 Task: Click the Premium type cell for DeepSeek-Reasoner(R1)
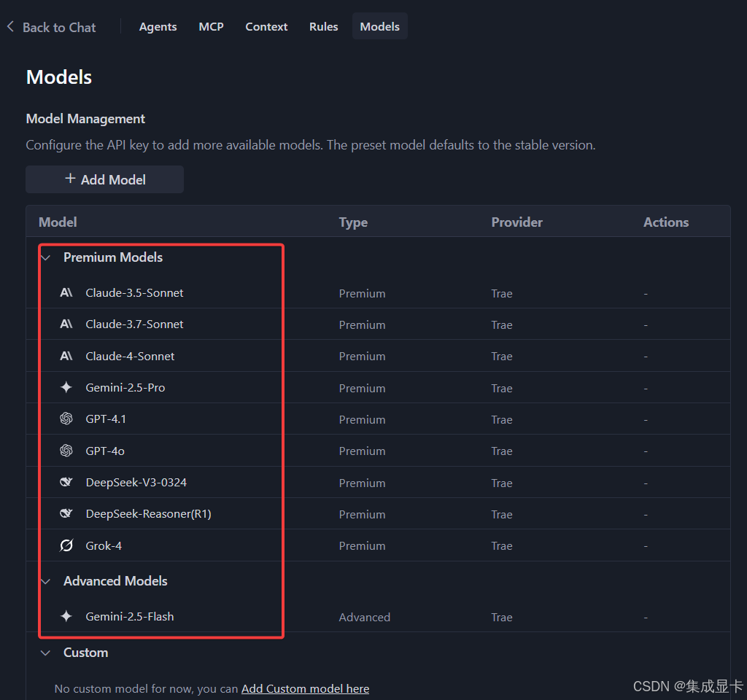[362, 514]
